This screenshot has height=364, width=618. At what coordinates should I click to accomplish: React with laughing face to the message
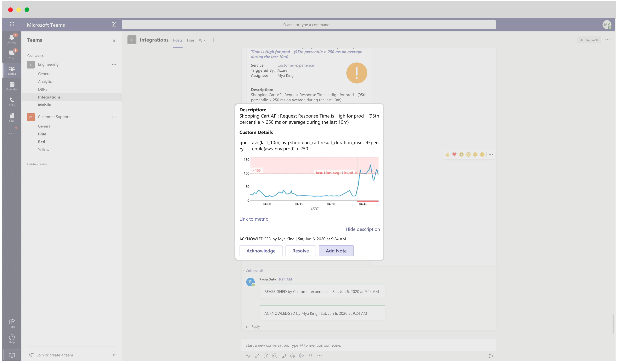(461, 155)
